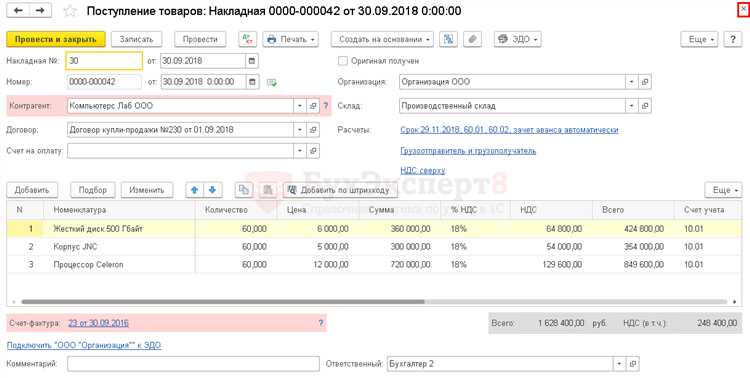
Task: Go forward with the right arrow
Action: (40, 11)
